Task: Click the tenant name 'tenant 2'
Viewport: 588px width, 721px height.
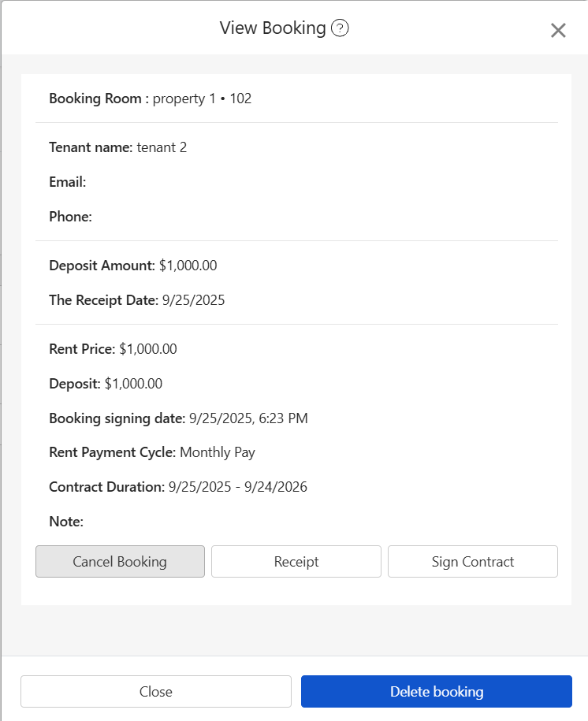Action: click(162, 147)
